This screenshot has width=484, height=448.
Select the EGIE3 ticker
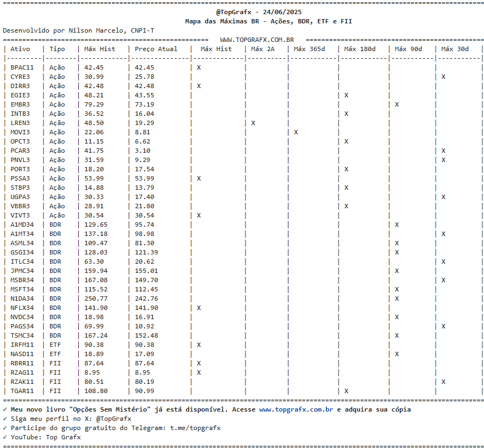point(20,95)
